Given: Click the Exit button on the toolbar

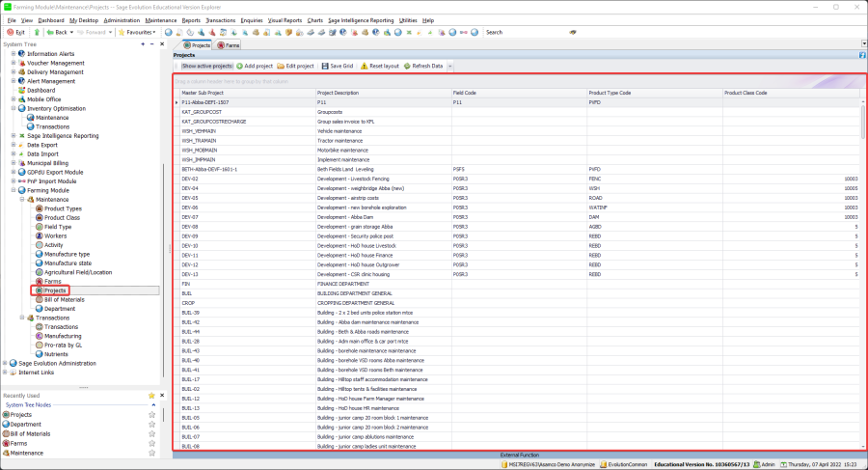Looking at the screenshot, I should [x=15, y=32].
